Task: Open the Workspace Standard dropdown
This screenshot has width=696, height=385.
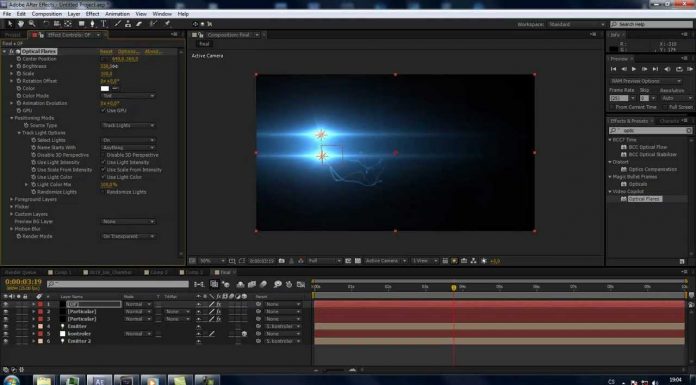Action: coord(576,24)
